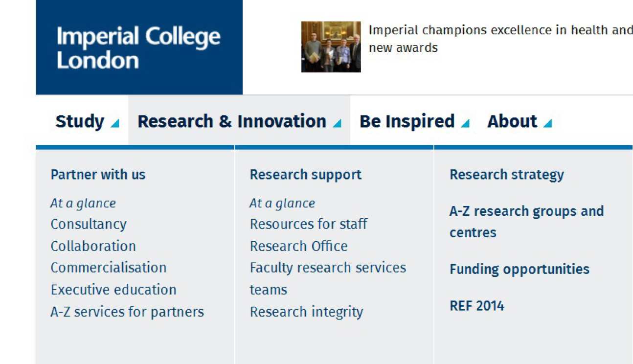This screenshot has height=364, width=633.
Task: Expand the Be Inspired menu arrow
Action: (465, 123)
